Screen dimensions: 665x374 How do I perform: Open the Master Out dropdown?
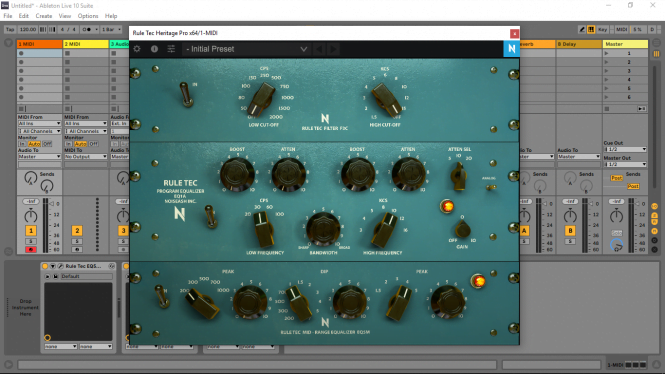click(x=625, y=164)
